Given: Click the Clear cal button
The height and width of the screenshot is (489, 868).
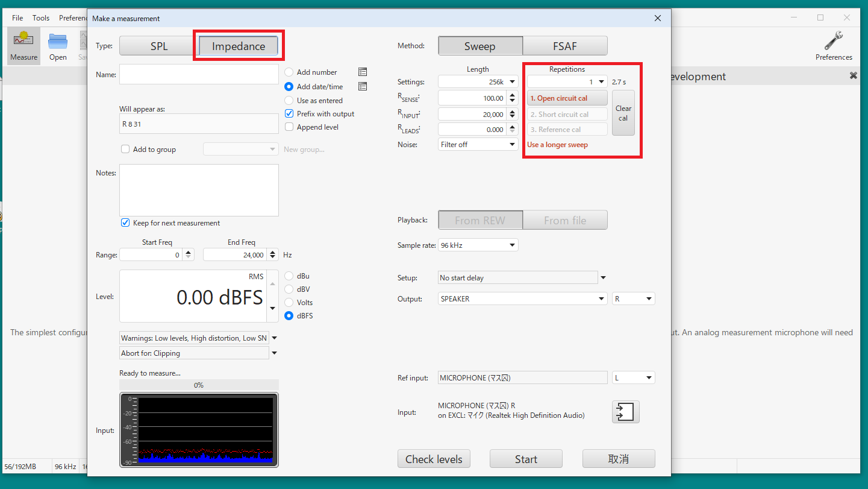Looking at the screenshot, I should click(x=623, y=113).
